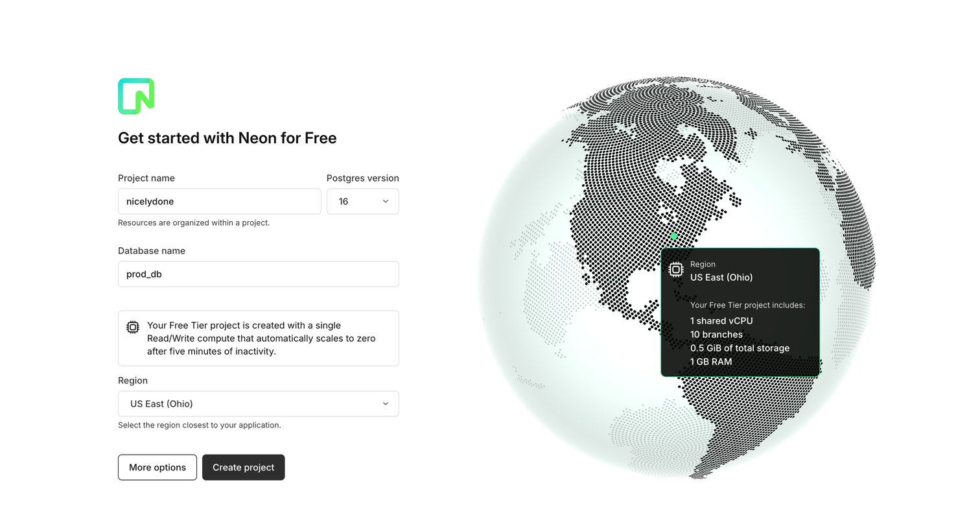
Task: Click the More options button
Action: coord(157,467)
